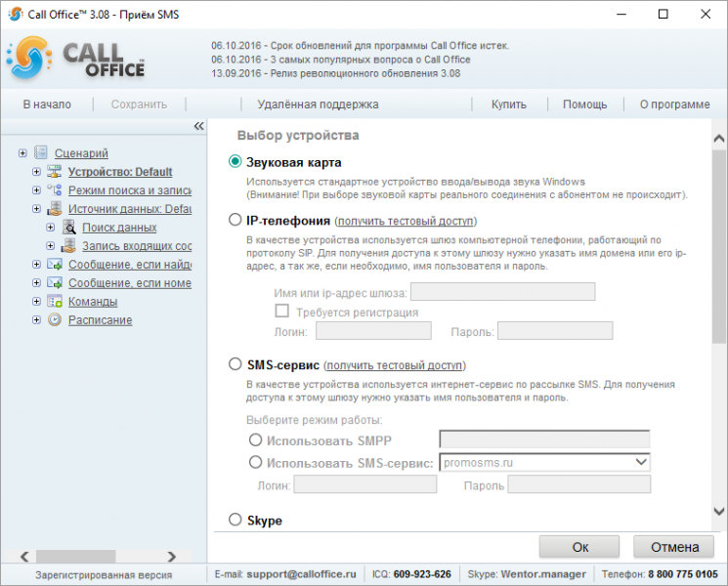The image size is (728, 586).
Task: Expand the Режим поиска и записи node
Action: [x=36, y=190]
